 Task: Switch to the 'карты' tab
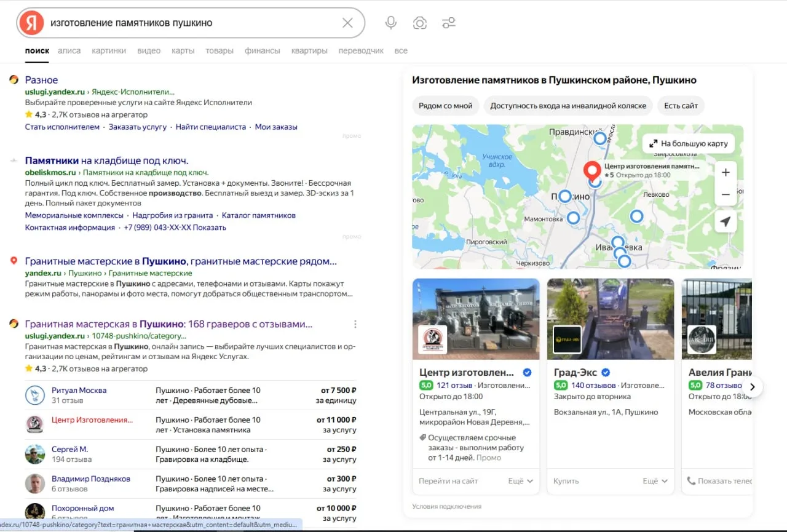tap(183, 50)
